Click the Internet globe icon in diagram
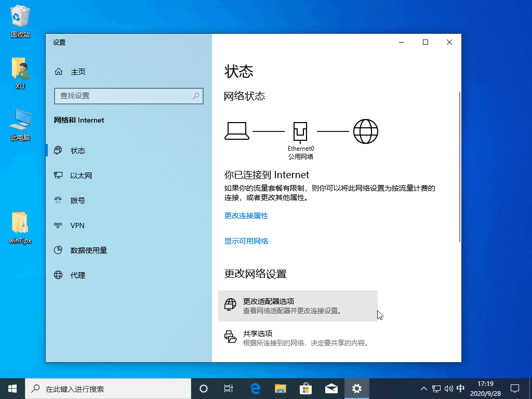This screenshot has width=532, height=399. [365, 131]
